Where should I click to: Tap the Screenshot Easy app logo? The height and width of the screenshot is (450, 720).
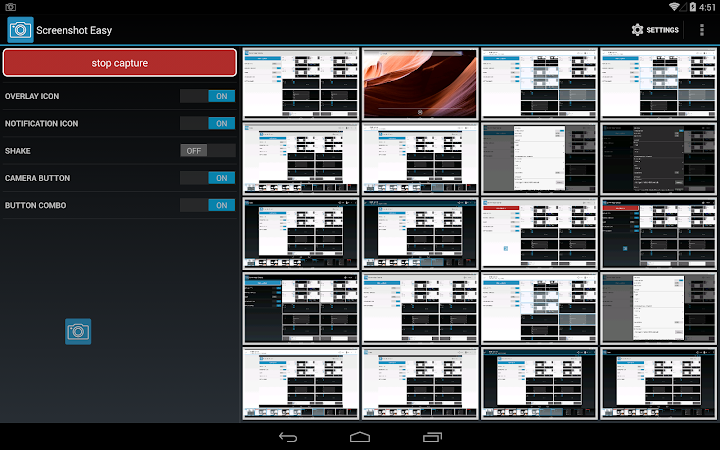pos(20,30)
